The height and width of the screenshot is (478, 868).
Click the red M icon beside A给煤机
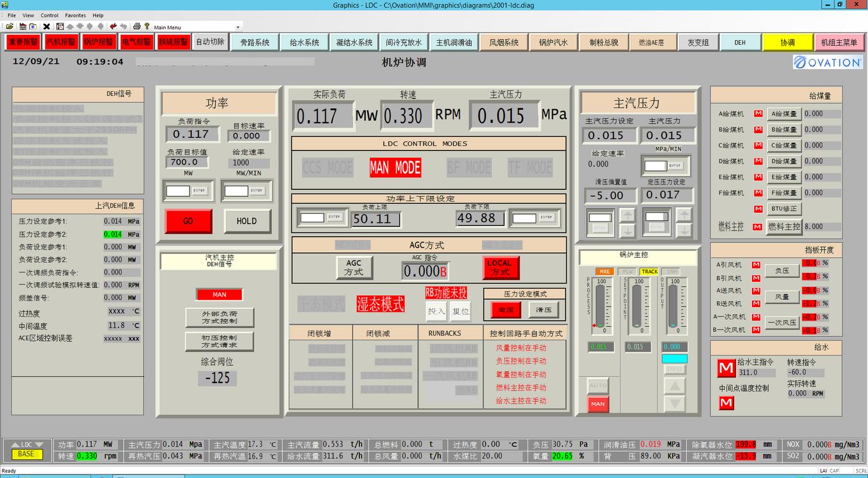(x=758, y=114)
